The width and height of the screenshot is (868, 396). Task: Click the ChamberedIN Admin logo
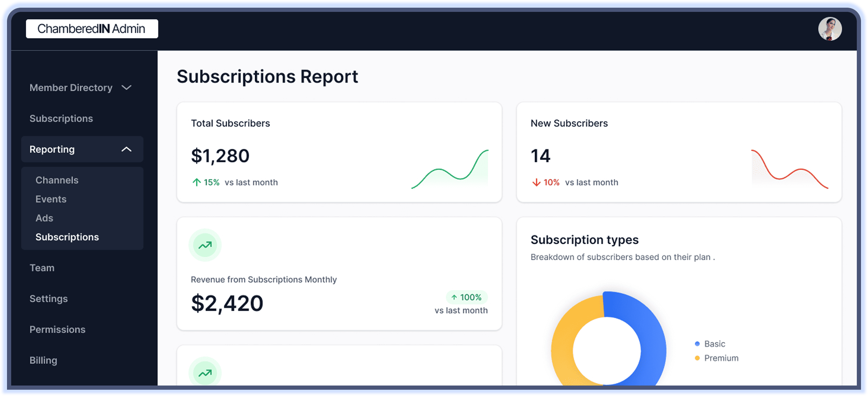92,29
